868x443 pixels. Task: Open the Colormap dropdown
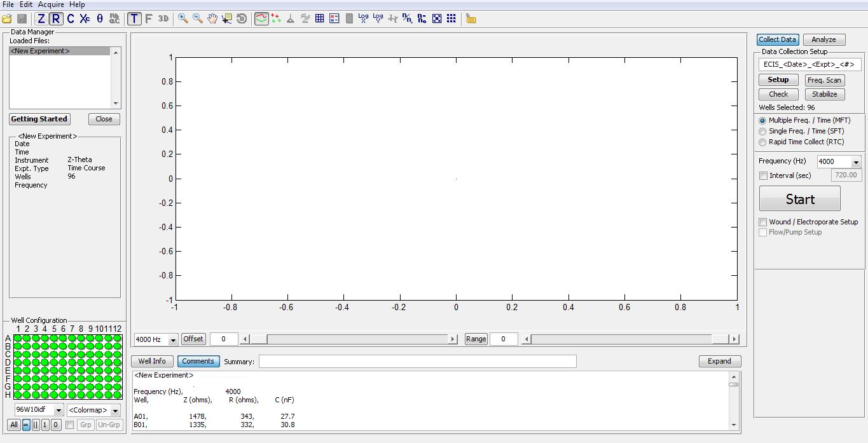click(x=114, y=411)
